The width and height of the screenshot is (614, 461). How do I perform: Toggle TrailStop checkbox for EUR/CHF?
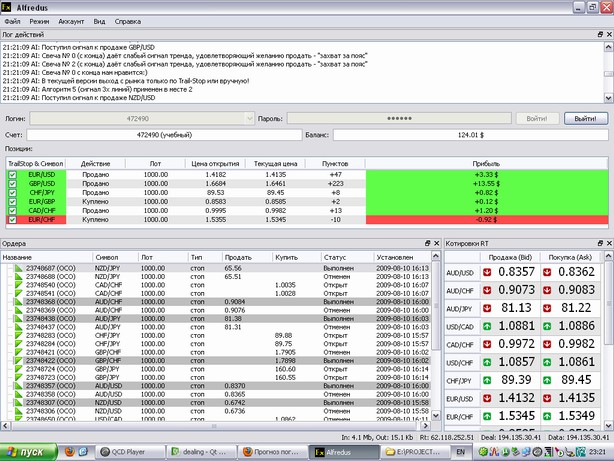[x=13, y=220]
